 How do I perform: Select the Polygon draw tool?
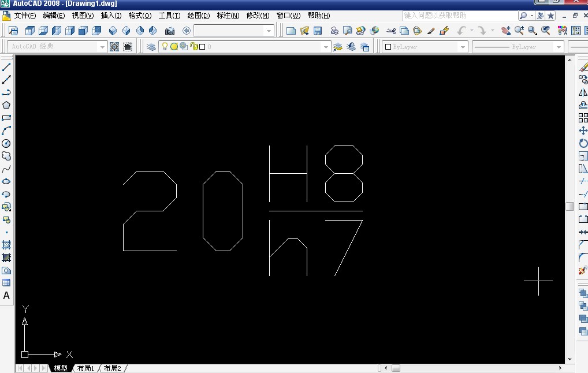tap(6, 105)
